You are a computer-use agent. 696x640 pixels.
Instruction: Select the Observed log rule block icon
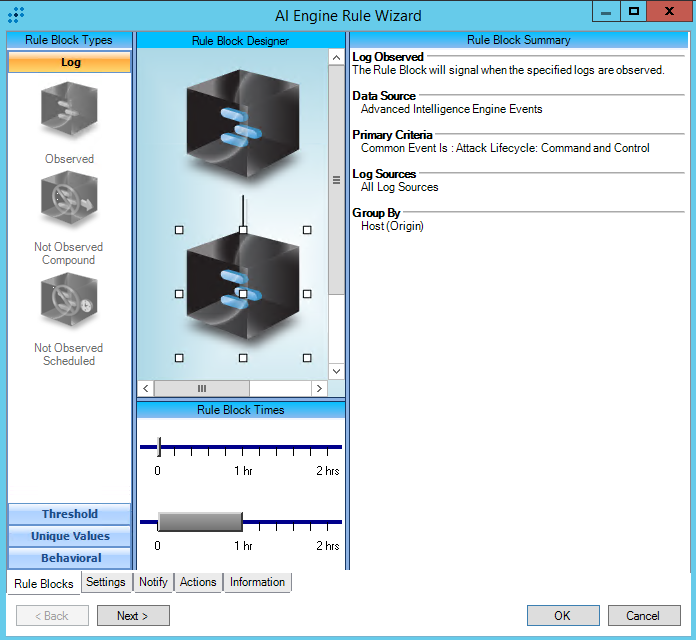pyautogui.click(x=69, y=112)
